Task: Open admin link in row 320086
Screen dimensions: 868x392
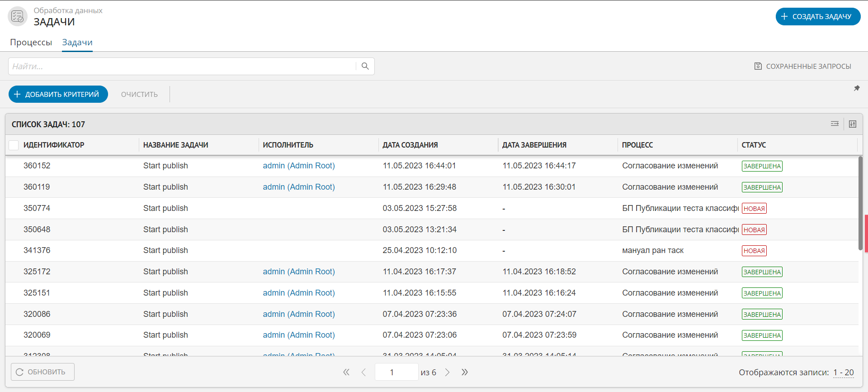Action: point(299,314)
